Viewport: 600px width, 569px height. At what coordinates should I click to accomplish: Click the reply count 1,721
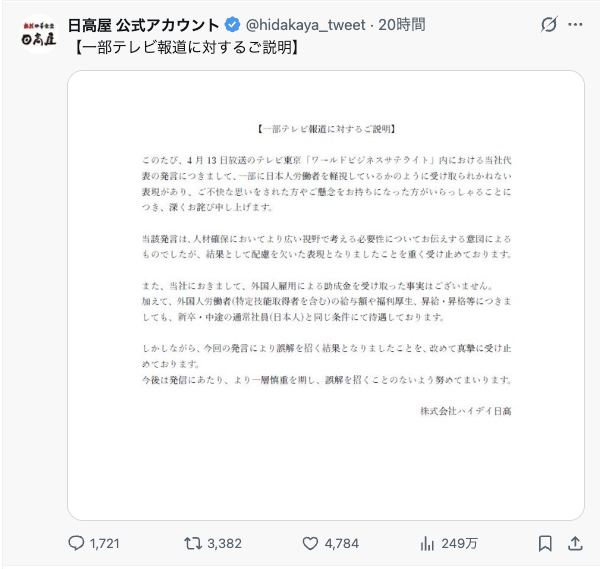[x=104, y=544]
